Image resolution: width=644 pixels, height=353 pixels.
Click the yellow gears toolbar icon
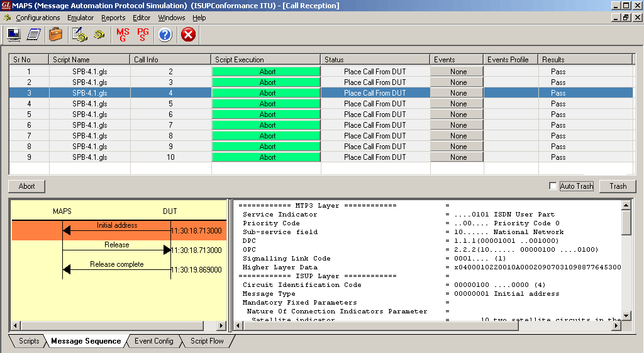coord(99,35)
